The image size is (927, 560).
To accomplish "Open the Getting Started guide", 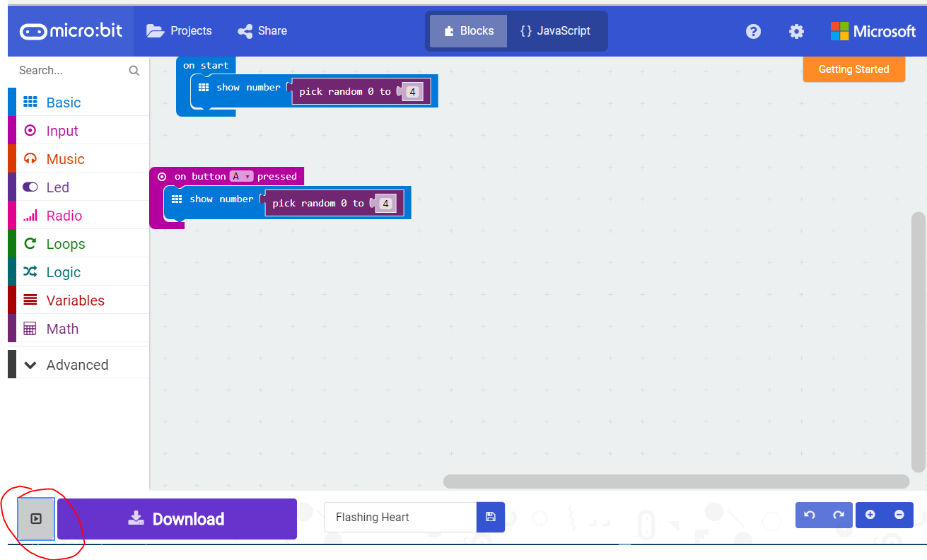I will pos(853,69).
